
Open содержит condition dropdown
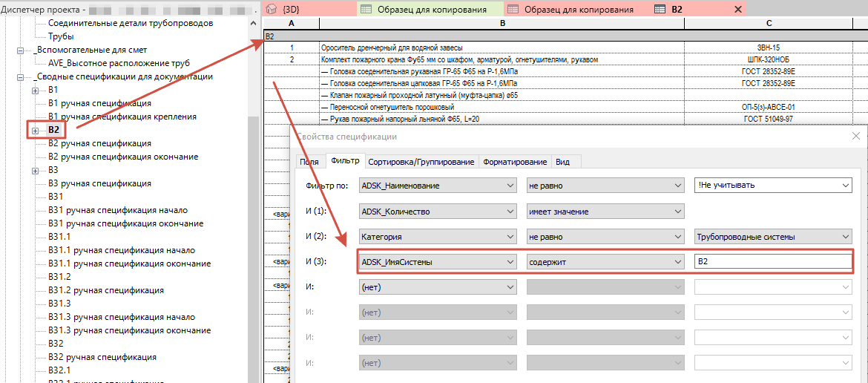[605, 262]
